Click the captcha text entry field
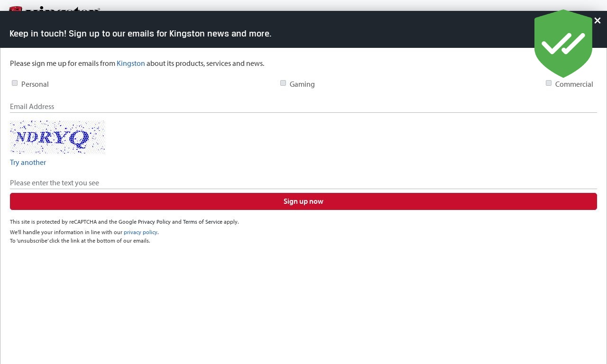This screenshot has width=607, height=364. [x=303, y=183]
